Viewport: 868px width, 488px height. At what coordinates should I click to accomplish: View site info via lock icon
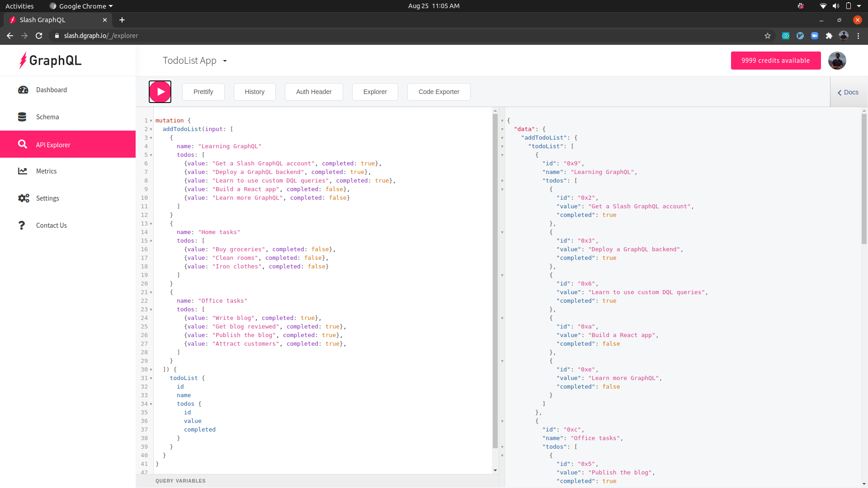pyautogui.click(x=57, y=36)
